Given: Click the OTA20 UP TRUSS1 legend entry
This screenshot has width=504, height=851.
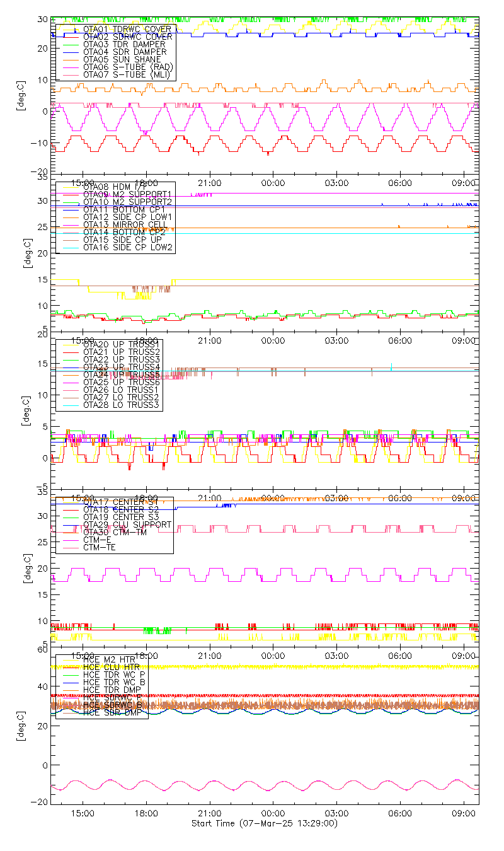Looking at the screenshot, I should (122, 344).
